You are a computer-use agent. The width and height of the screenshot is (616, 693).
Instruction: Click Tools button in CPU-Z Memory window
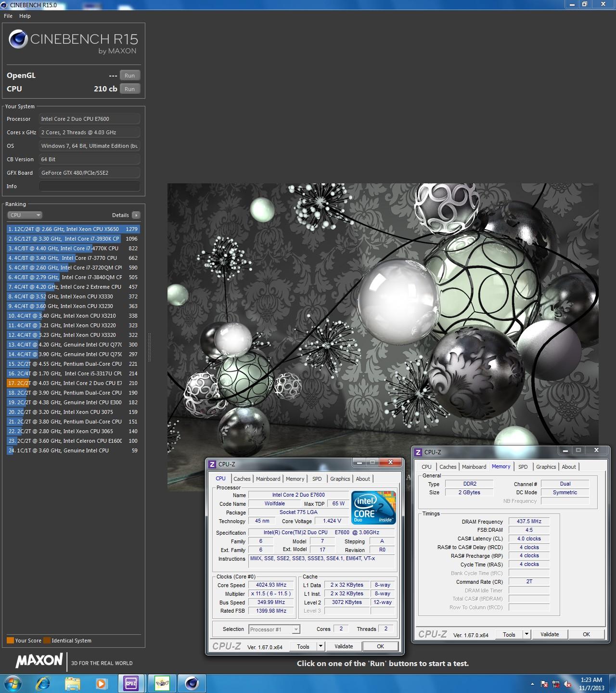pos(509,634)
